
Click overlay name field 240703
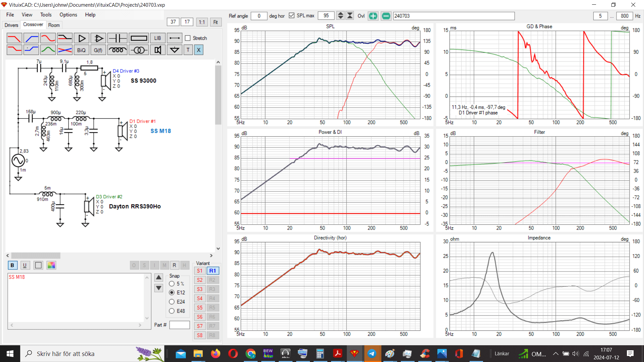click(454, 16)
